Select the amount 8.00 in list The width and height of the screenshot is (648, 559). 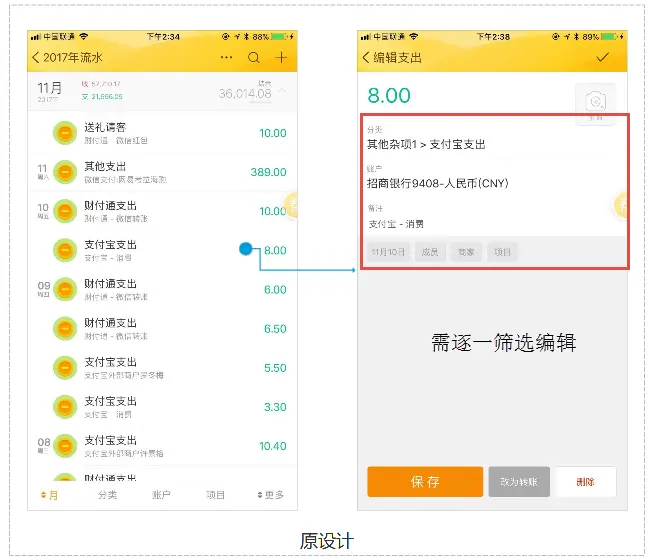(x=275, y=250)
